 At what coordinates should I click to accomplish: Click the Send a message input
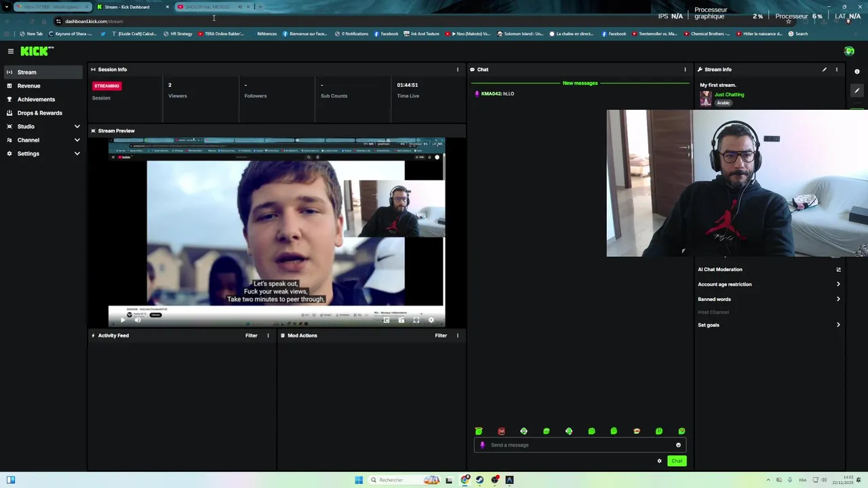[580, 445]
